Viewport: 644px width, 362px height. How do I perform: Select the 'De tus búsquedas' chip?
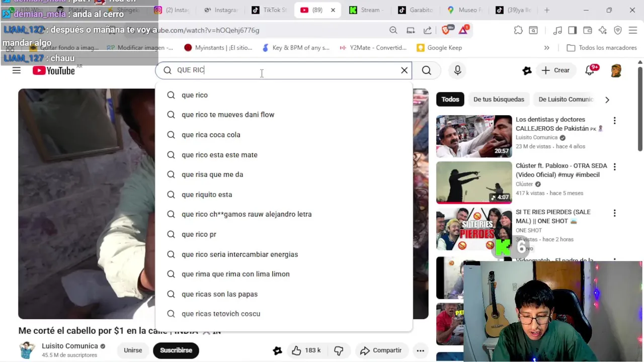[499, 100]
